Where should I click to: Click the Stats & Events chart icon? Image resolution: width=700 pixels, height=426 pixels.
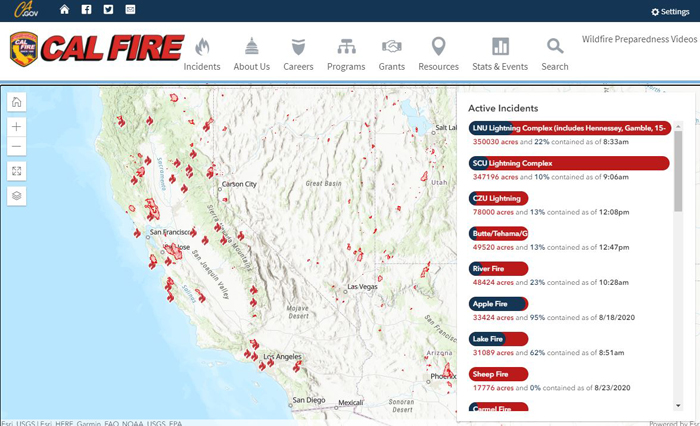tap(500, 46)
